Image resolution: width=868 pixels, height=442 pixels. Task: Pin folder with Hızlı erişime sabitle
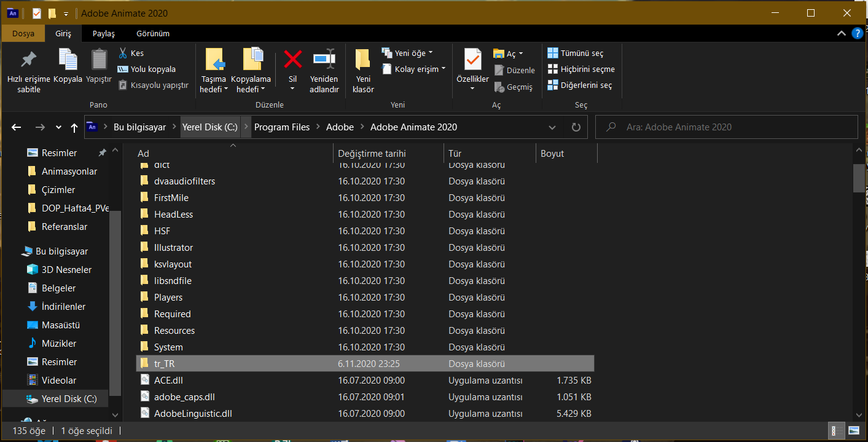pos(28,71)
